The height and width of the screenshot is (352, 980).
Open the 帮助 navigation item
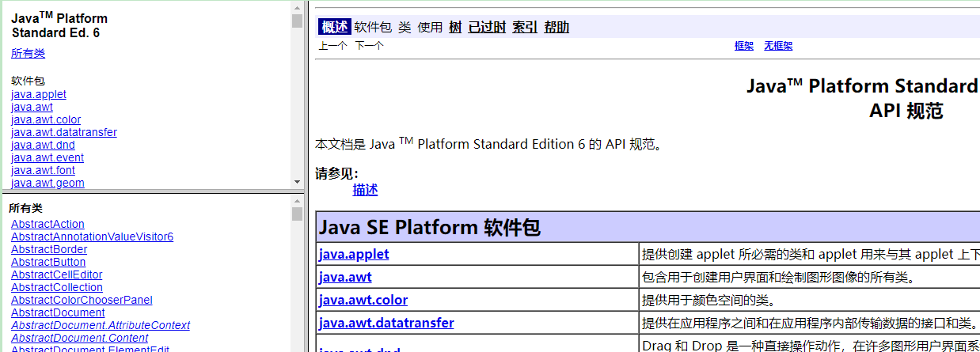tap(556, 27)
